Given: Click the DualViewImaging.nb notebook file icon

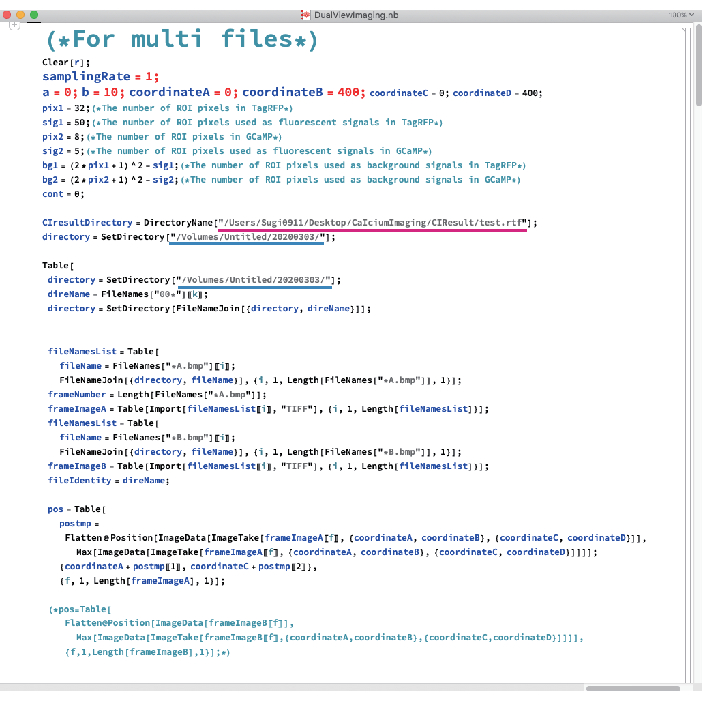Looking at the screenshot, I should (x=305, y=15).
